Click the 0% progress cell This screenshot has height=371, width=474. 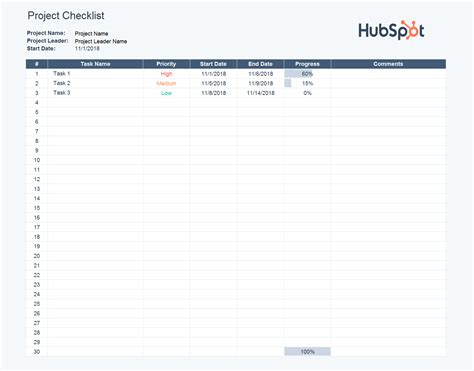307,93
